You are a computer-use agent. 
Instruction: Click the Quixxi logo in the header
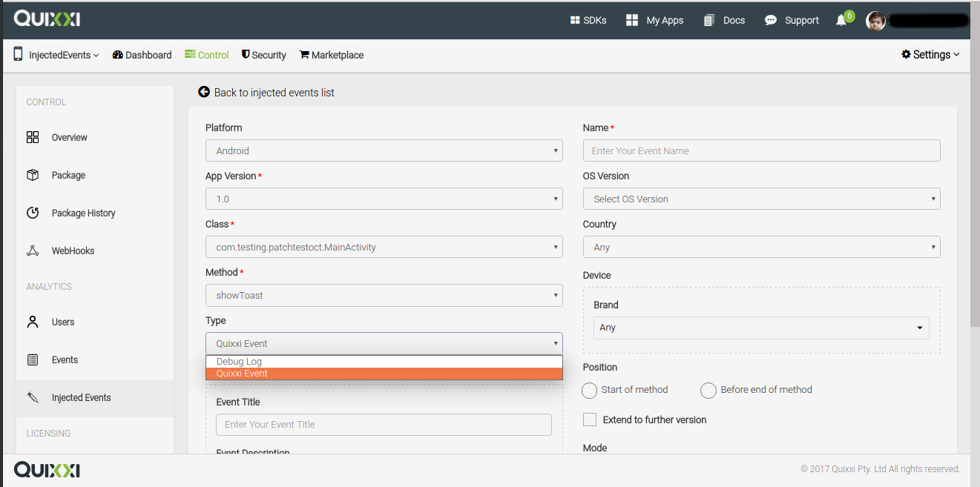[x=47, y=19]
